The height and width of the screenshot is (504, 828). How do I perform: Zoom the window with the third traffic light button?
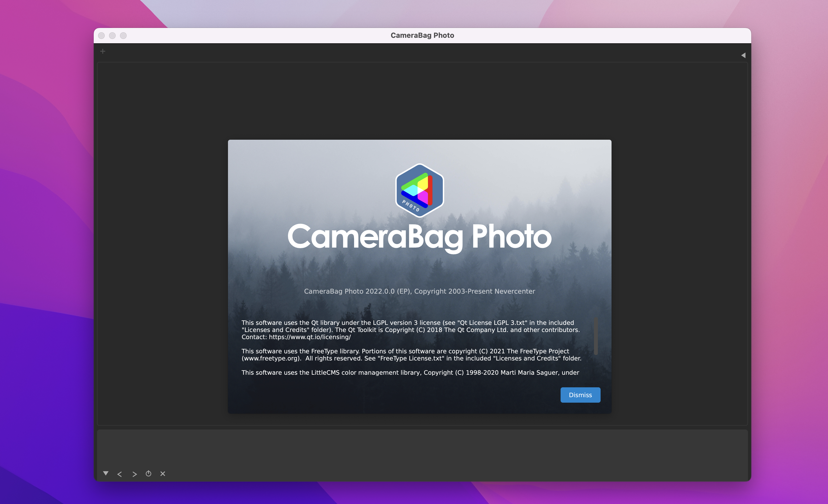[123, 36]
